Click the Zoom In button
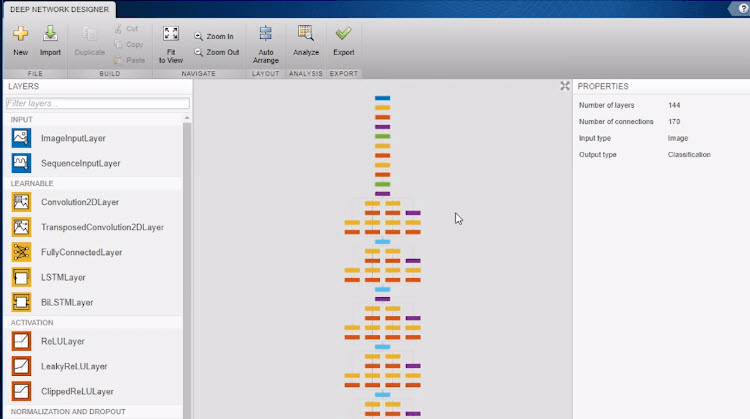 (x=214, y=36)
